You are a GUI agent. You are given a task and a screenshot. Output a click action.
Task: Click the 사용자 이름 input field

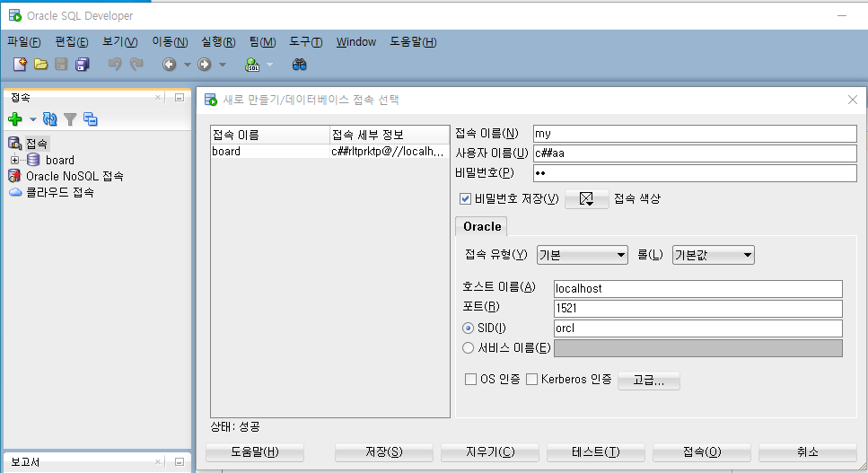tap(695, 153)
